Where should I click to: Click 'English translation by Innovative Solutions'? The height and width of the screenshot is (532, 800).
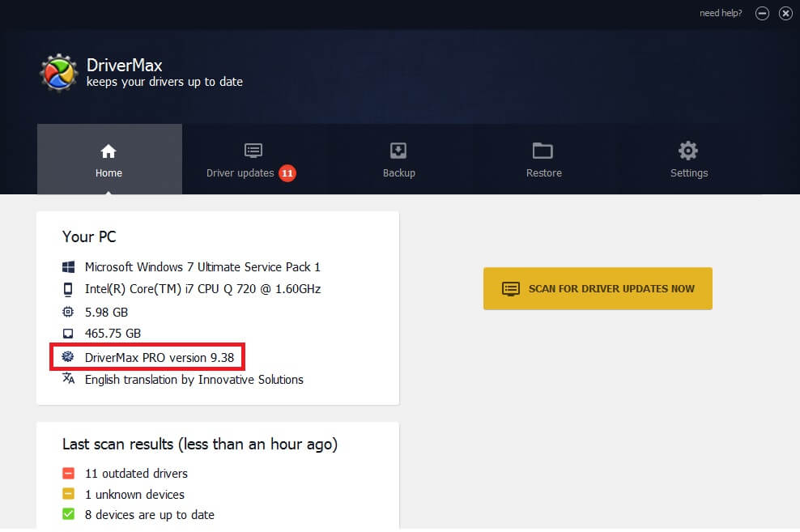pos(194,380)
